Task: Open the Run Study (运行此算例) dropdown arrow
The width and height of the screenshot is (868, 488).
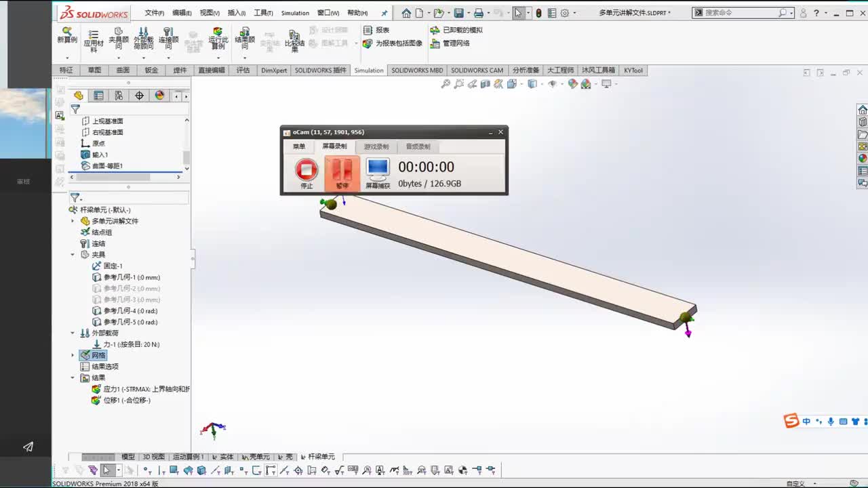Action: [218, 58]
